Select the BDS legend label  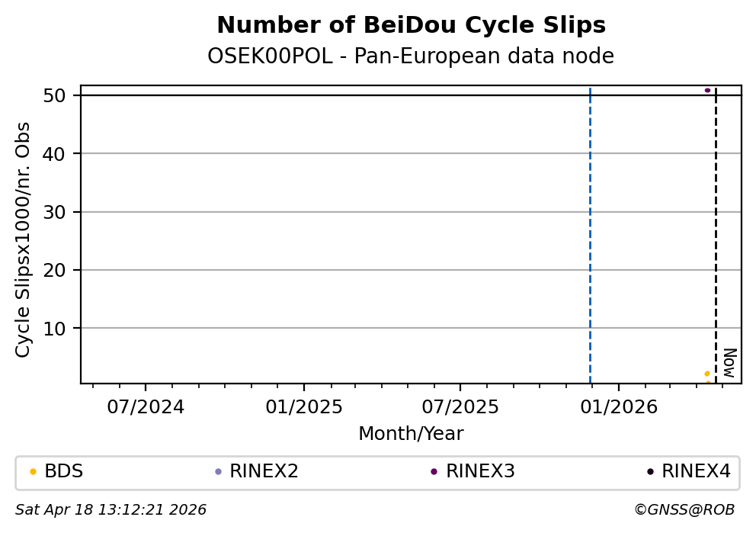point(63,471)
